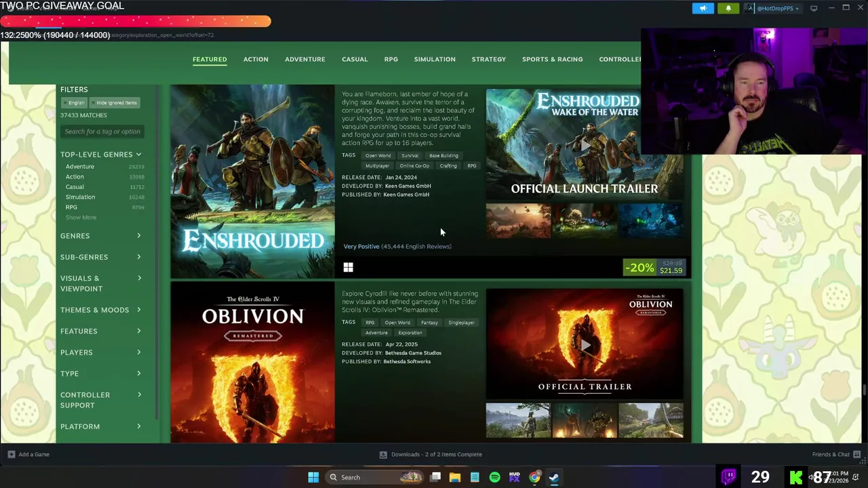Open the Sports & Racing category tab
The image size is (868, 488).
(x=553, y=59)
